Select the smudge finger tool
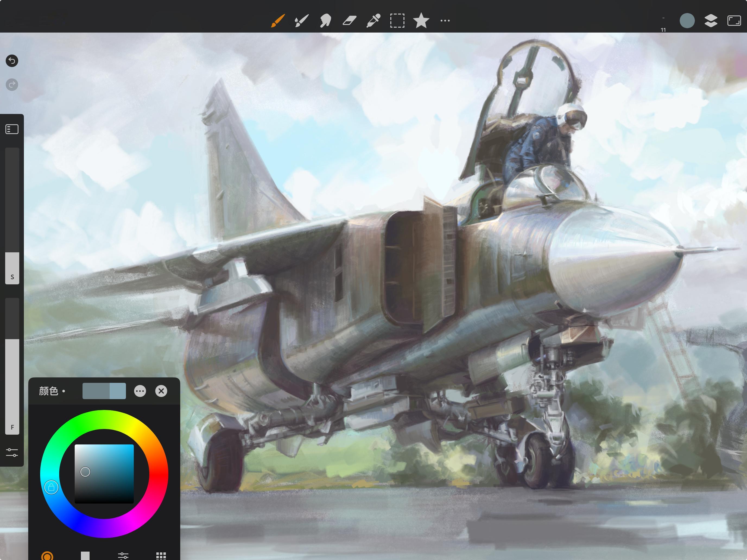Image resolution: width=747 pixels, height=560 pixels. 325,21
